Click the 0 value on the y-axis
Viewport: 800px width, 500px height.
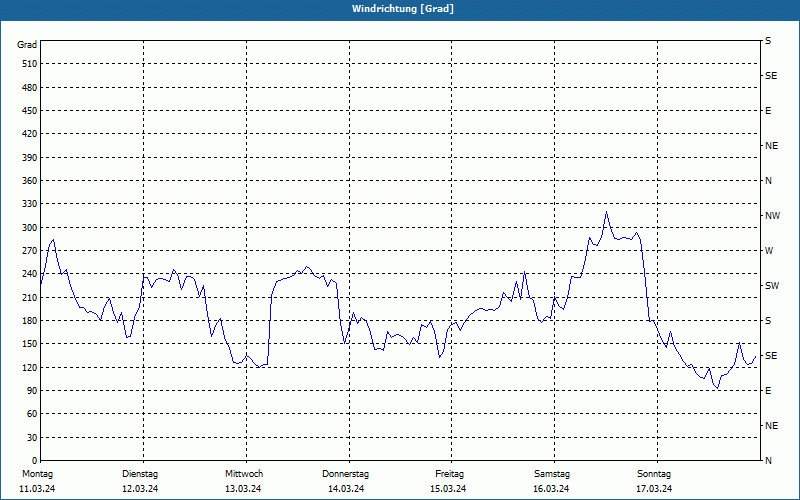[35, 461]
